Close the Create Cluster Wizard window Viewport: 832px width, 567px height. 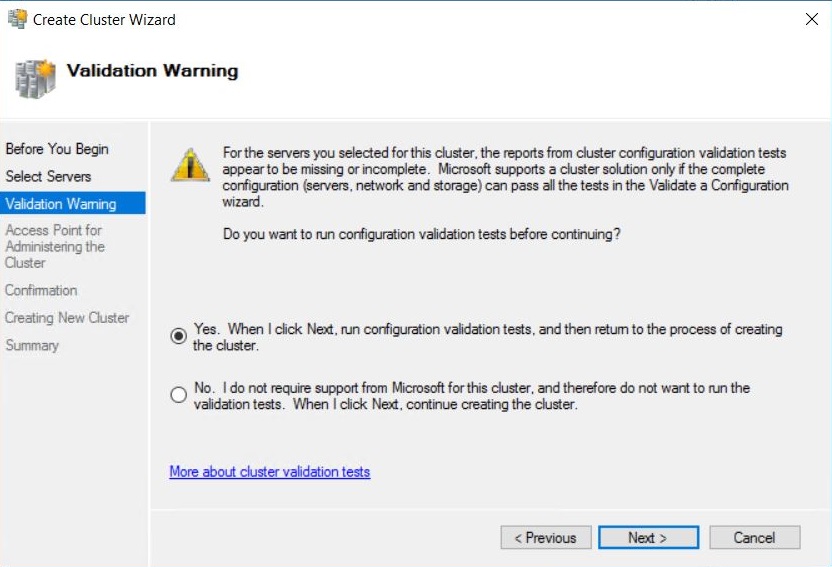[x=811, y=20]
